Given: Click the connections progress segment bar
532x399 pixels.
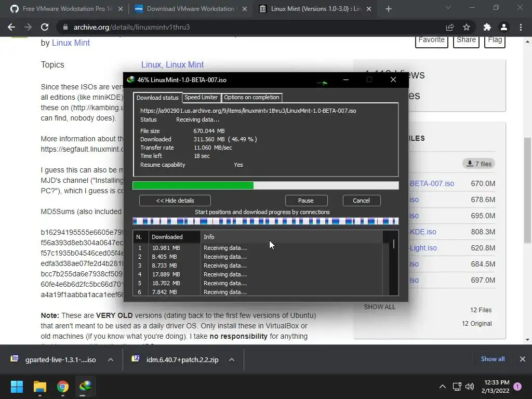Looking at the screenshot, I should click(x=265, y=221).
